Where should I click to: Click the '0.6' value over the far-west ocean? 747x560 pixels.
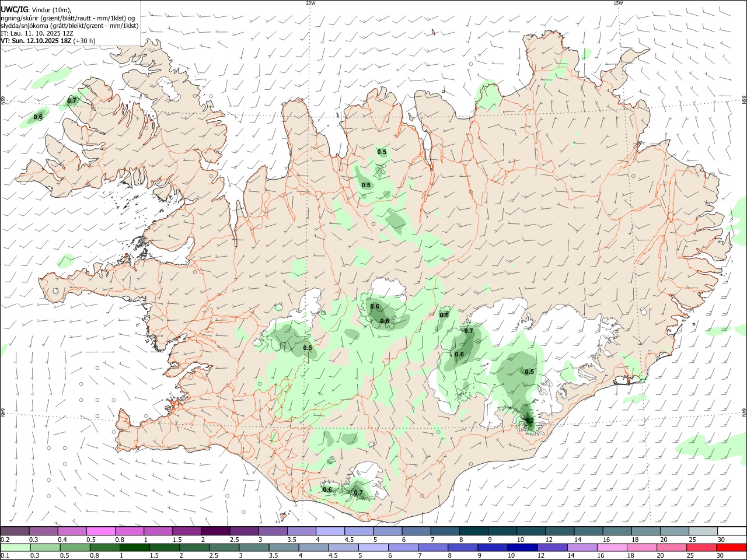38,117
